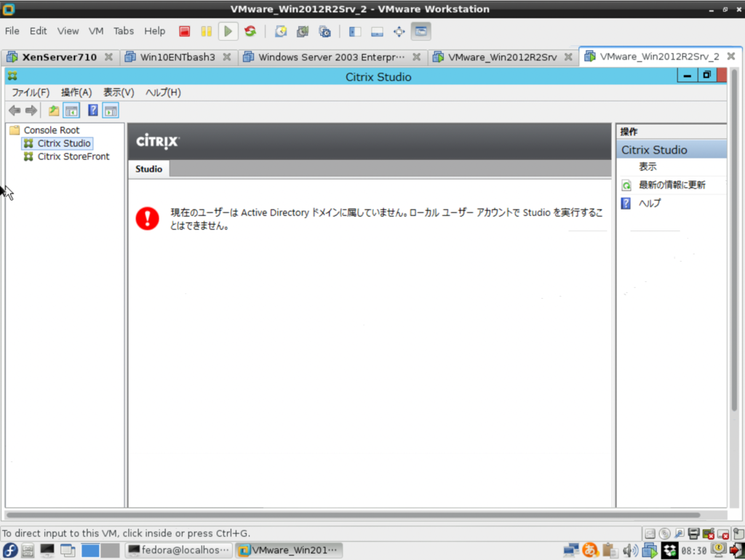Open fedora@localhost taskbar window
The height and width of the screenshot is (560, 745).
click(179, 550)
